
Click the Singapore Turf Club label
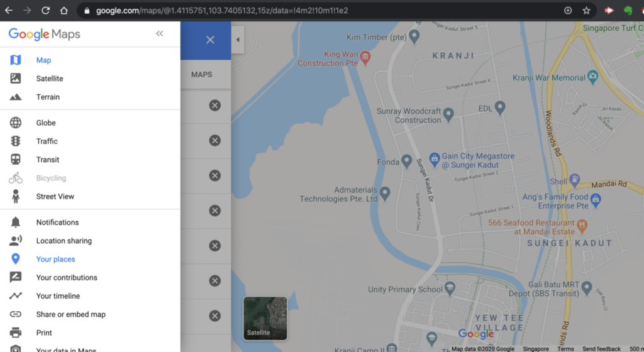[x=613, y=28]
